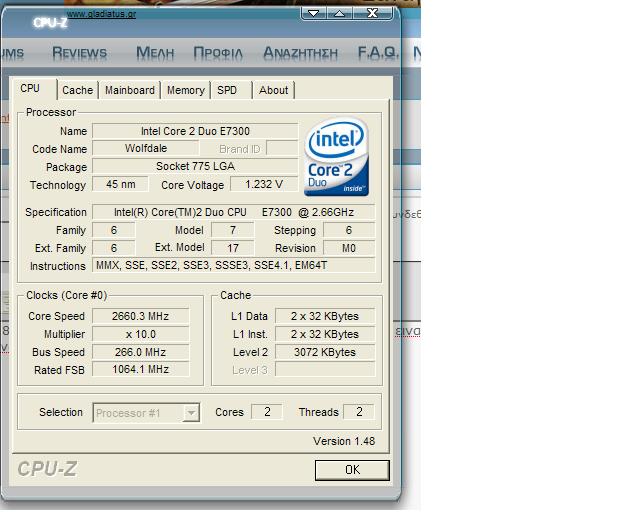Open the Mainboard tab
Viewport: 640px width, 512px height.
pyautogui.click(x=130, y=90)
